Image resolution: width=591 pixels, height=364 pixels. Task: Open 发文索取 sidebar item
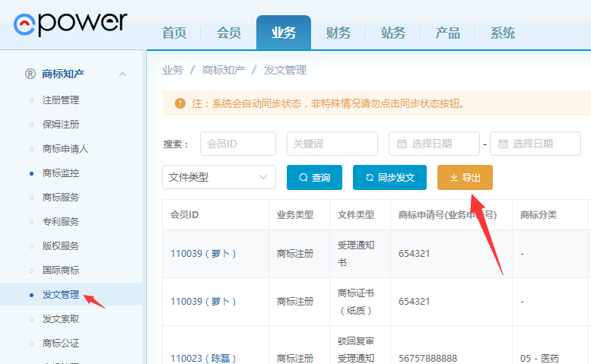tap(61, 319)
